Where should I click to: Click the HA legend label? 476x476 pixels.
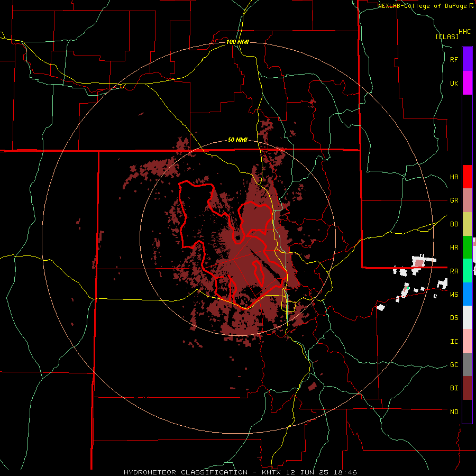click(x=454, y=177)
